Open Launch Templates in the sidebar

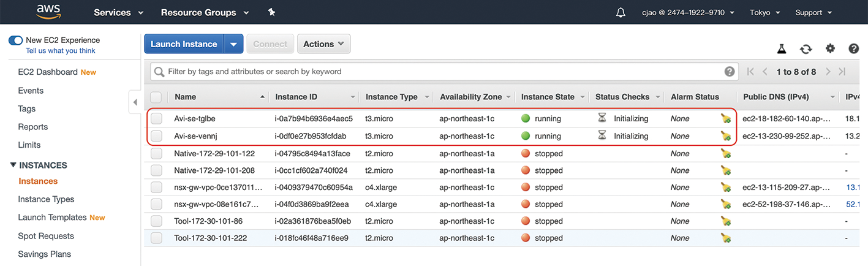point(52,217)
